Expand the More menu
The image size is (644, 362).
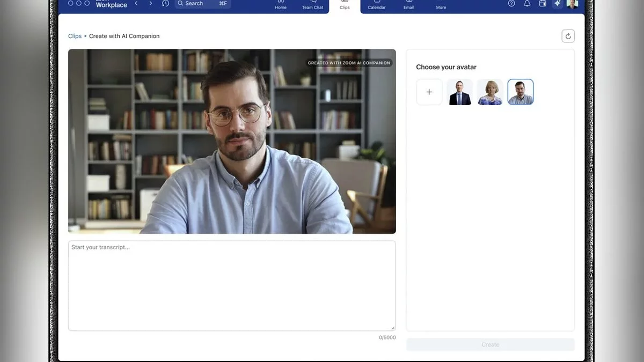coord(441,5)
